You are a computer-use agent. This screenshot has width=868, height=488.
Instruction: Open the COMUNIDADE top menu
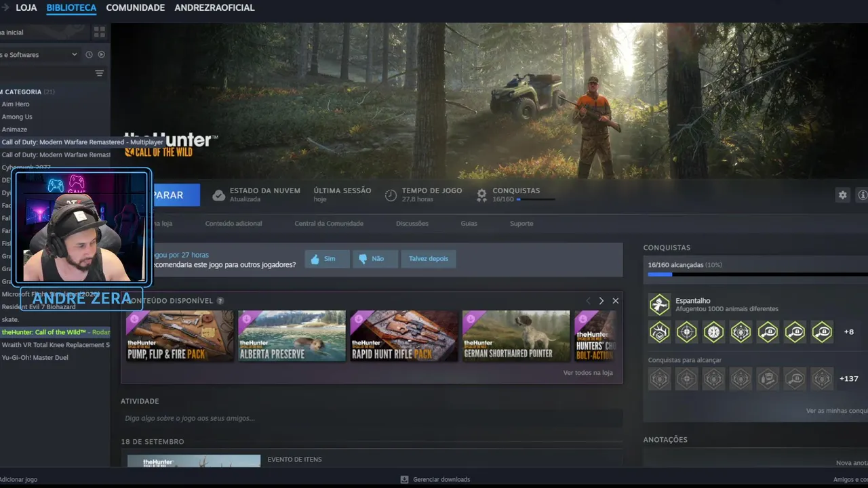point(136,7)
